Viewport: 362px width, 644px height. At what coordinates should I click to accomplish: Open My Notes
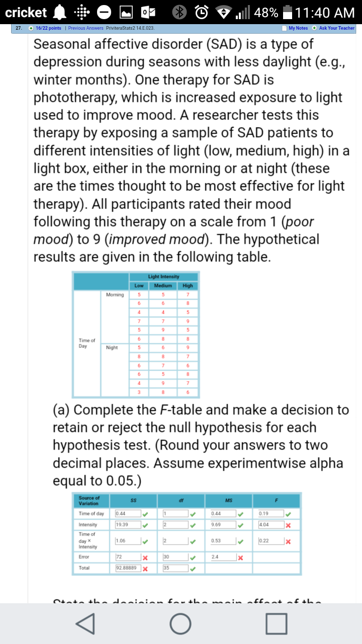[x=298, y=28]
